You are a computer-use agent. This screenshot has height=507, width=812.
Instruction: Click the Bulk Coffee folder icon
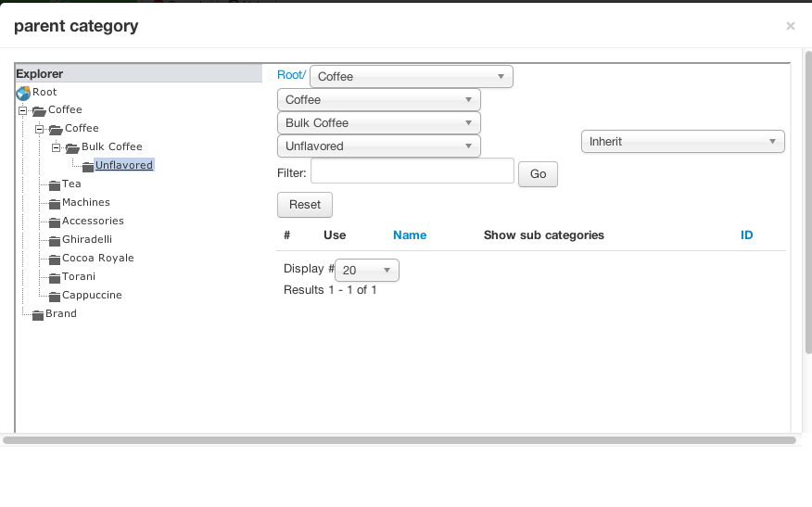click(72, 148)
